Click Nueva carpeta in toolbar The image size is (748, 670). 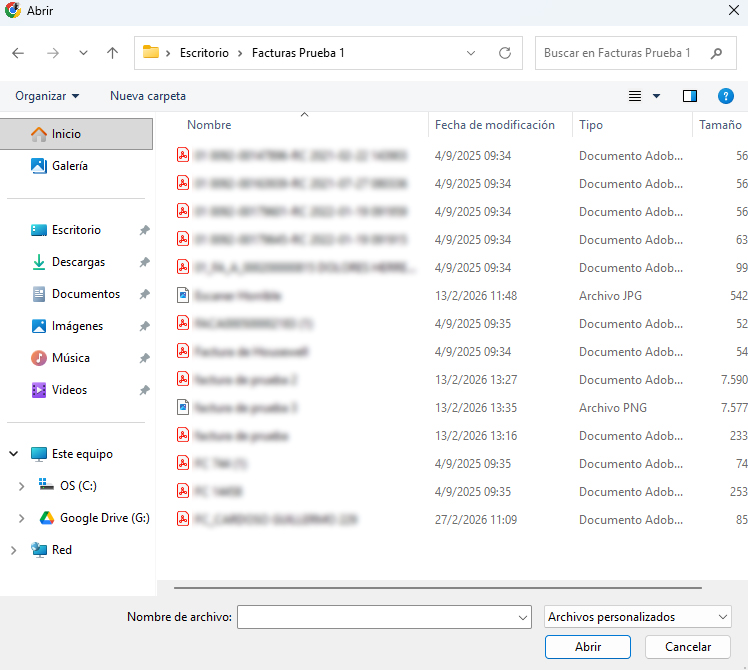pos(148,96)
